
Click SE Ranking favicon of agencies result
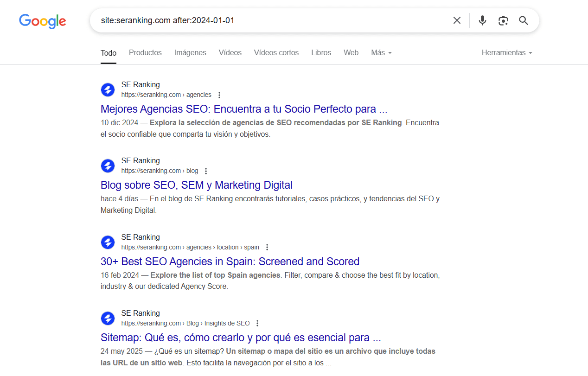click(x=108, y=89)
